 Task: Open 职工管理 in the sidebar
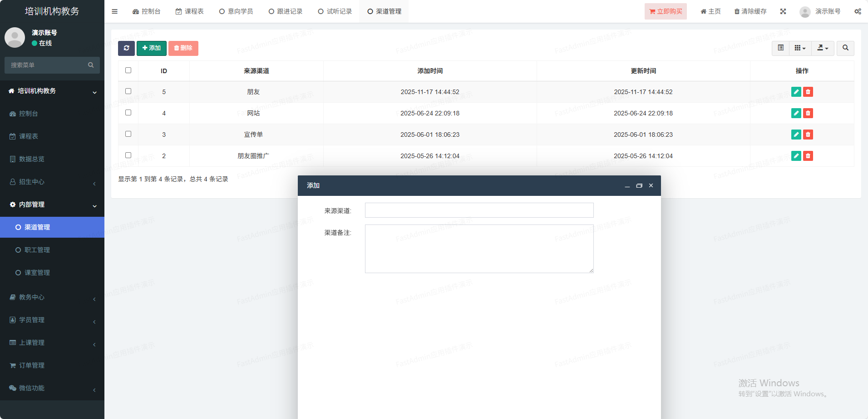coord(37,250)
